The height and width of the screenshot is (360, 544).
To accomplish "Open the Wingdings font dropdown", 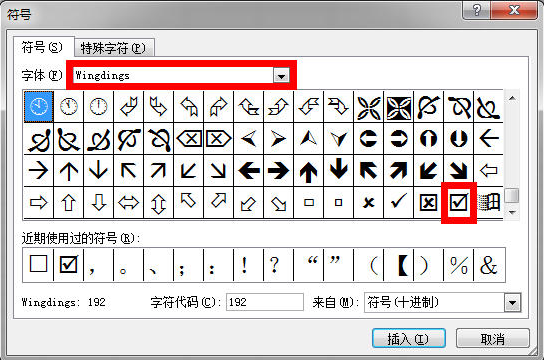I will pos(281,76).
